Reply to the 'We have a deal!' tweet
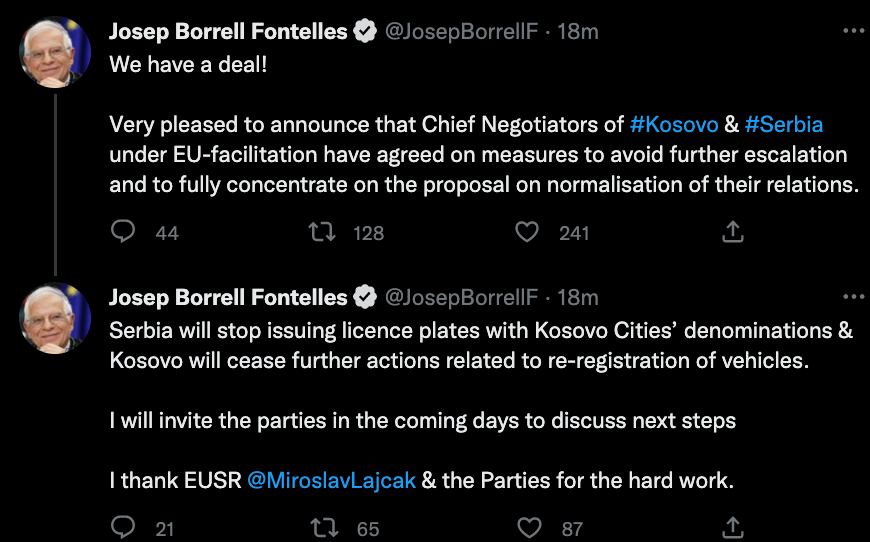 coord(123,233)
